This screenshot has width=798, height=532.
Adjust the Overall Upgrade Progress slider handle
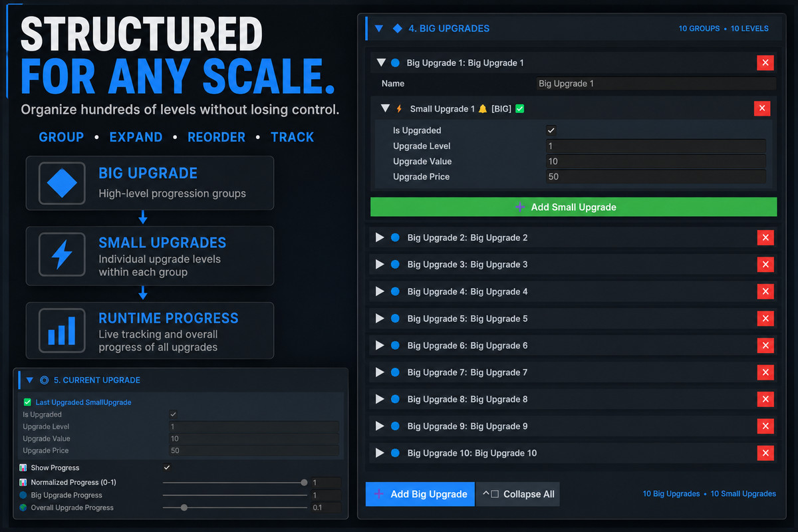pos(184,507)
